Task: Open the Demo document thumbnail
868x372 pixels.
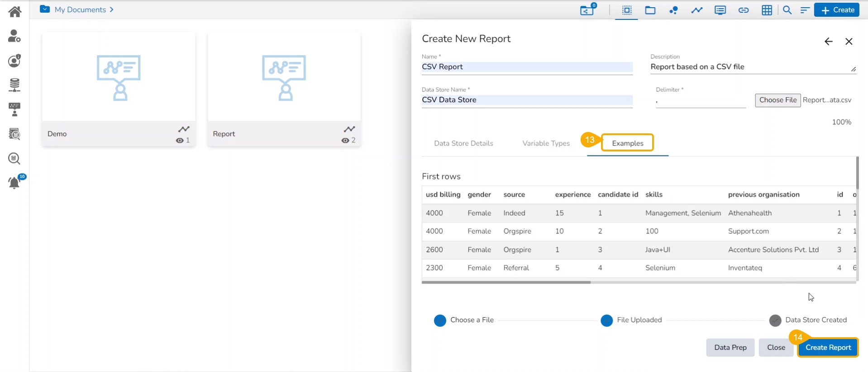Action: point(119,77)
